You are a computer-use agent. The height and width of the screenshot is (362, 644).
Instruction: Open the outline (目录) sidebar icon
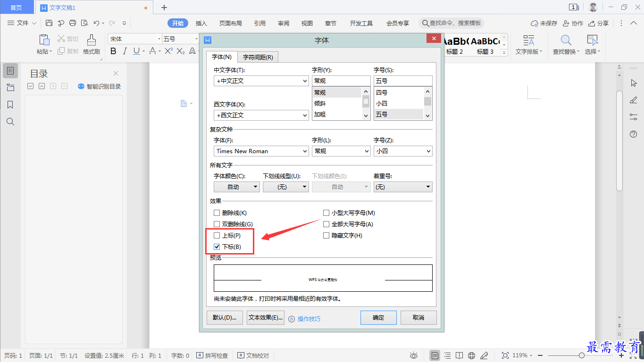click(x=10, y=71)
